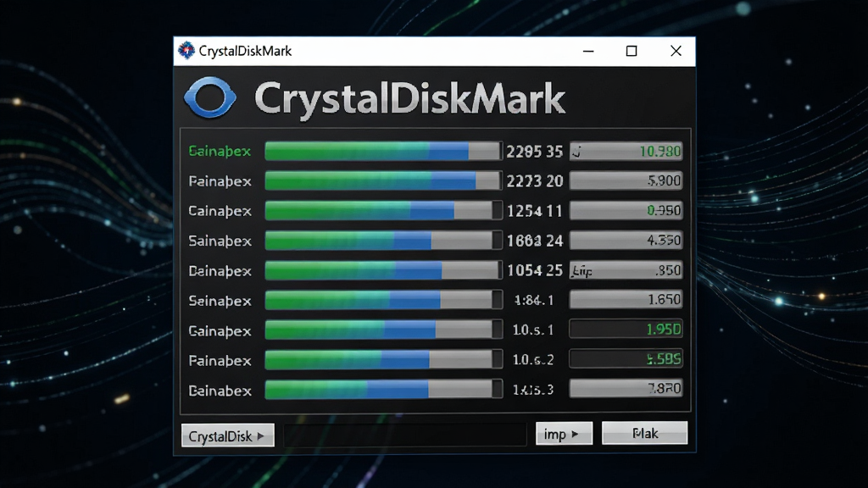Click the value 1254 11
Image resolution: width=868 pixels, height=488 pixels.
(x=534, y=211)
